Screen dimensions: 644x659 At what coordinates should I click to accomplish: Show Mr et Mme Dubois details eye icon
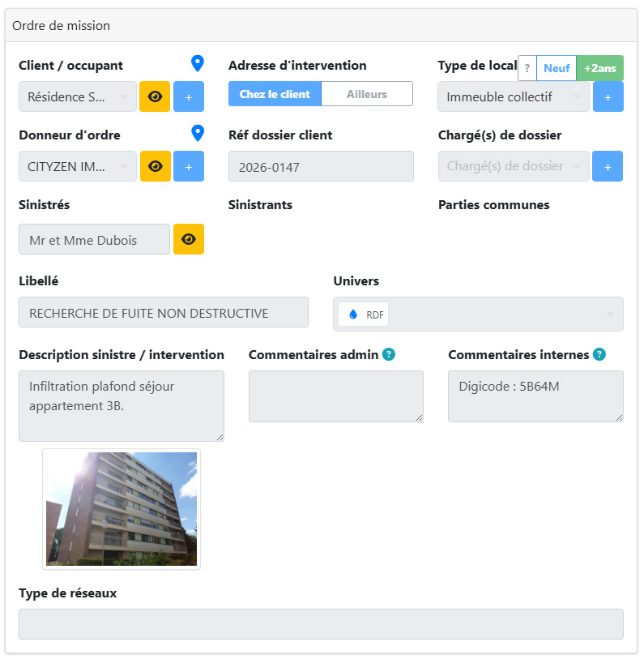(x=189, y=239)
